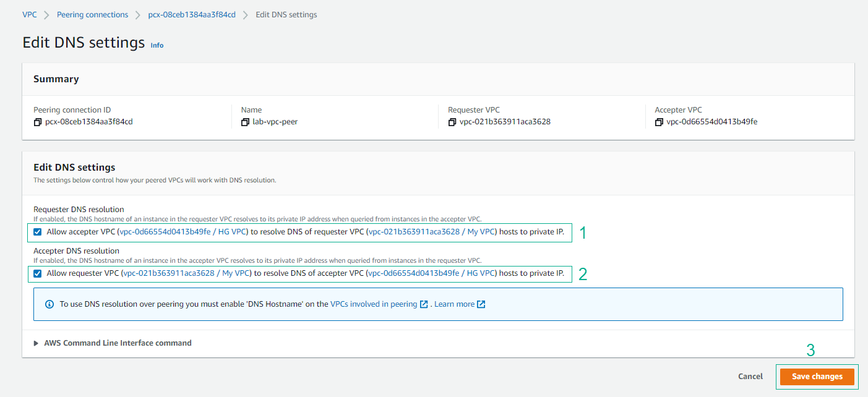Click external link icon after VPCs involved in peering

point(424,304)
